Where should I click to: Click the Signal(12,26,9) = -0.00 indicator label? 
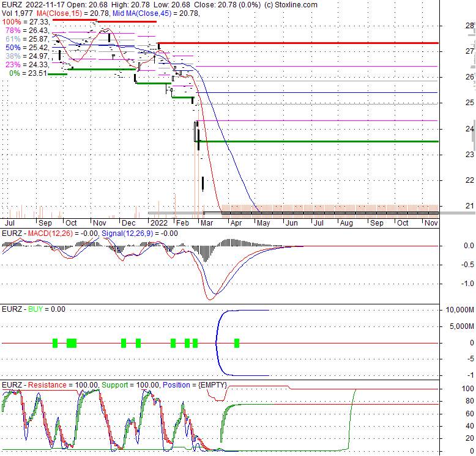point(139,234)
